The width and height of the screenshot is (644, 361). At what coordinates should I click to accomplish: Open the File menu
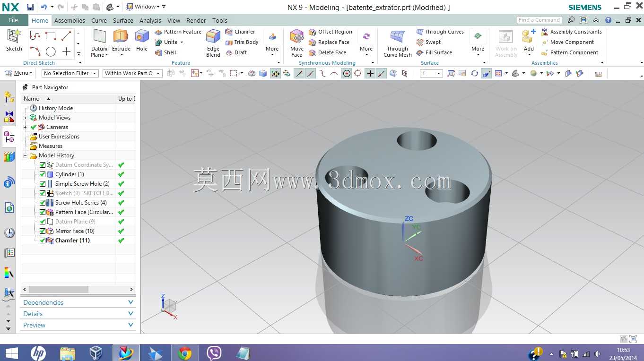pos(13,20)
